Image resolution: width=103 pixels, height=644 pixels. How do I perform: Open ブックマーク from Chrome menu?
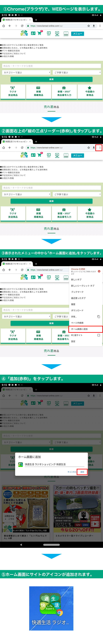86,292
